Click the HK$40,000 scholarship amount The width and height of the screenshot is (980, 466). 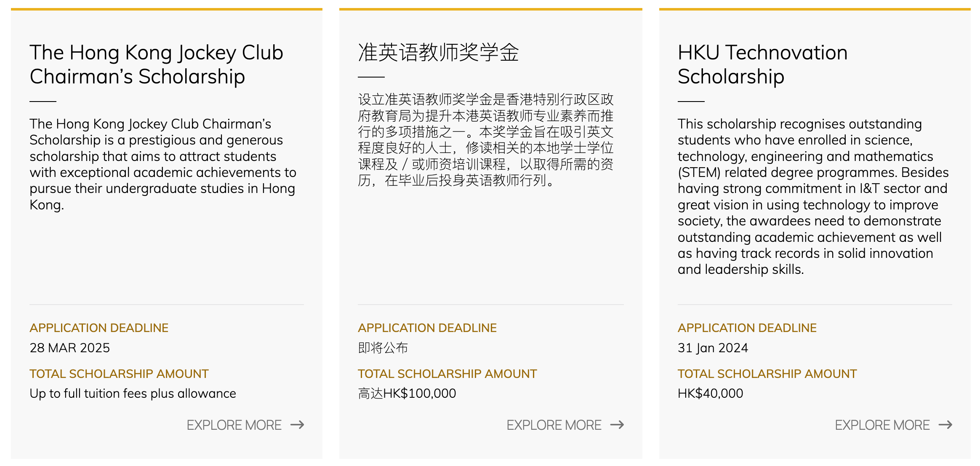[710, 393]
